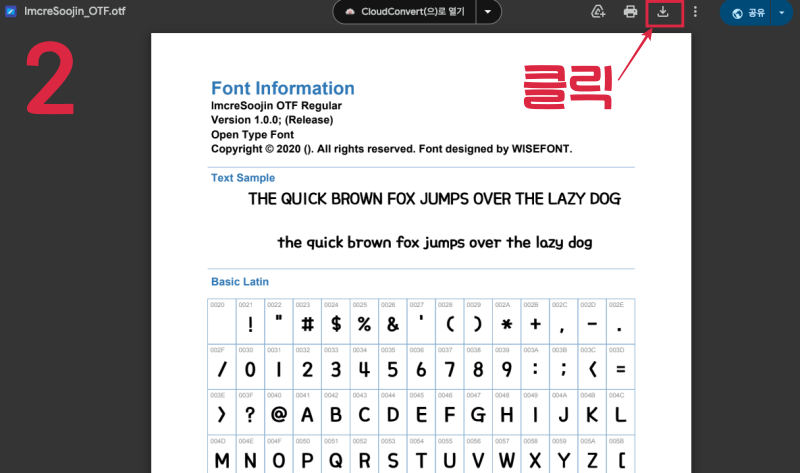Click the 4 digit glyph cell 0034
800x473 pixels.
point(364,367)
